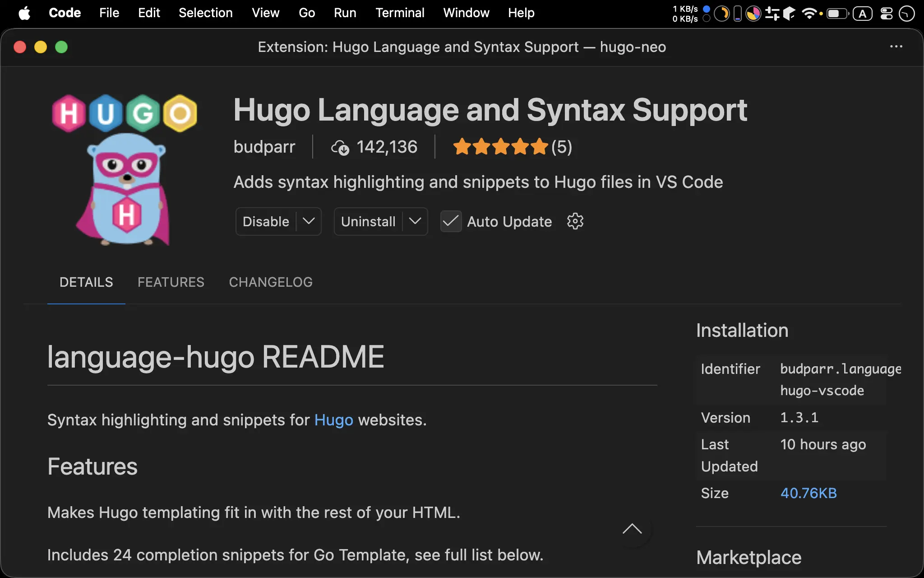
Task: Toggle the Auto Update checkbox
Action: pyautogui.click(x=450, y=221)
